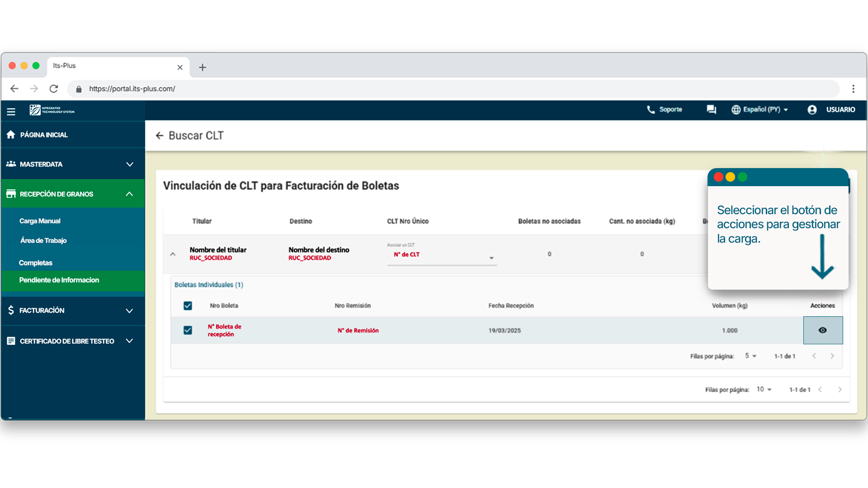
Task: Select Pendiente de Informacion menu item
Action: tap(59, 280)
